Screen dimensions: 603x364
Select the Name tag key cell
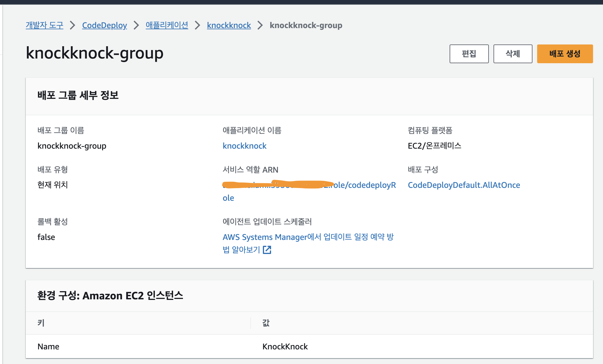pos(48,346)
